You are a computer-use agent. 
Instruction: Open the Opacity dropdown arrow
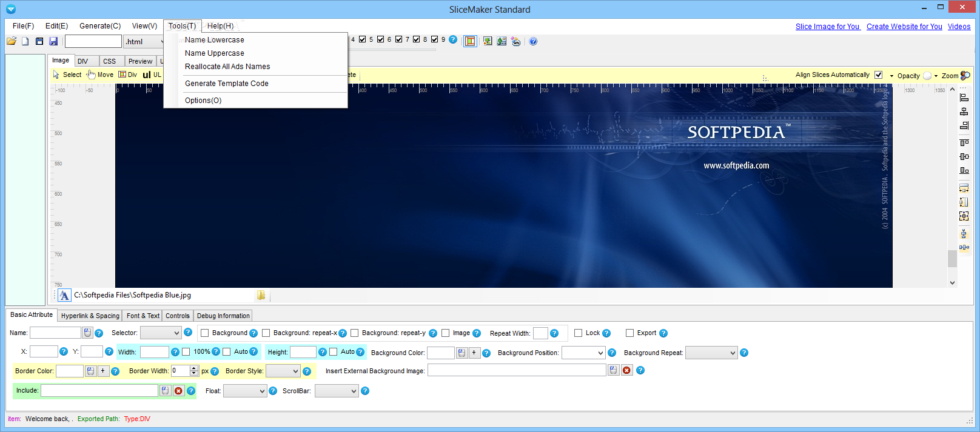891,76
